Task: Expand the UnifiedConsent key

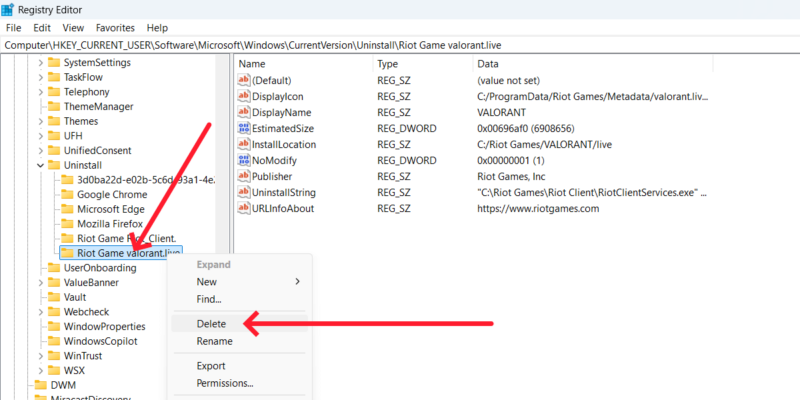Action: coord(41,151)
